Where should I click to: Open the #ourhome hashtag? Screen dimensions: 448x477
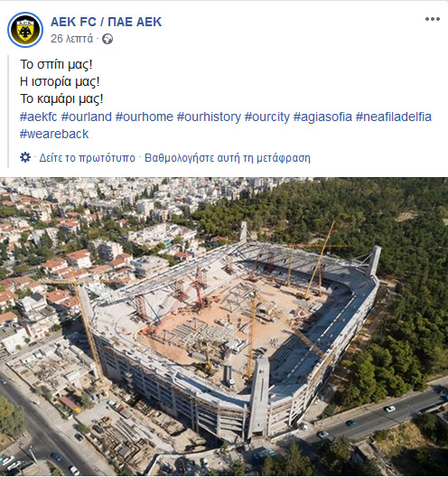point(145,117)
